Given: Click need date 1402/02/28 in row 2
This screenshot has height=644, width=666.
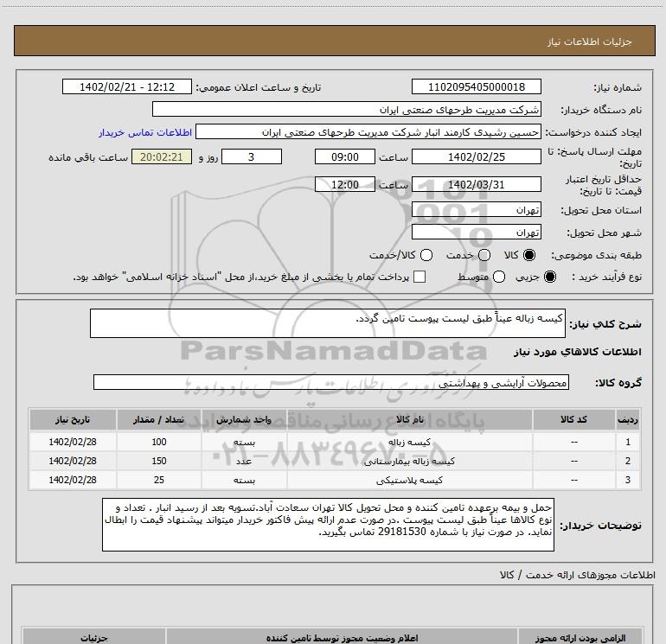Looking at the screenshot, I should pos(73,461).
